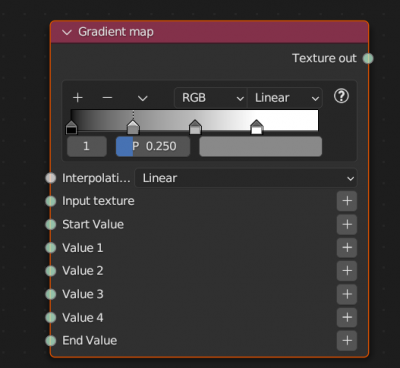
Task: Click the gray active stop color swatch
Action: [261, 146]
